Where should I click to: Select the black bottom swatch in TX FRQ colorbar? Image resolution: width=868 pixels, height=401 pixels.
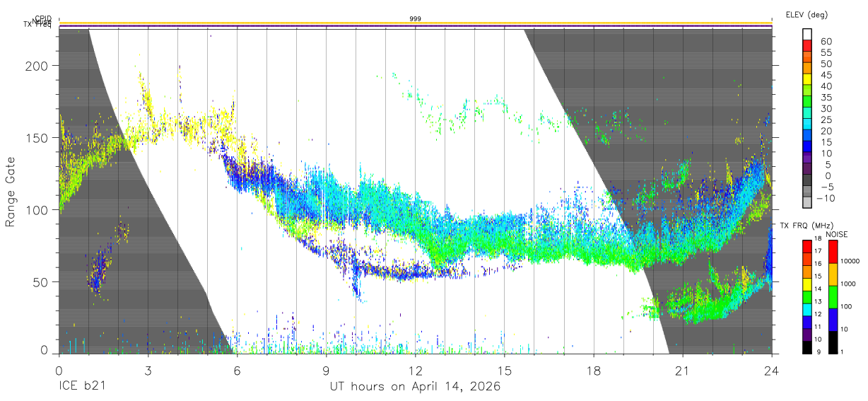click(807, 346)
